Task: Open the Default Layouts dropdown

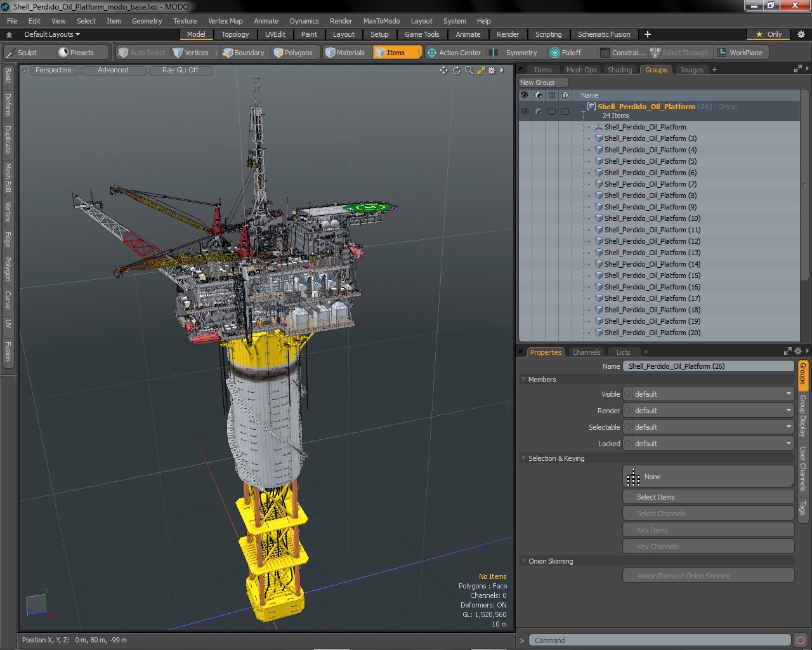Action: click(x=52, y=34)
